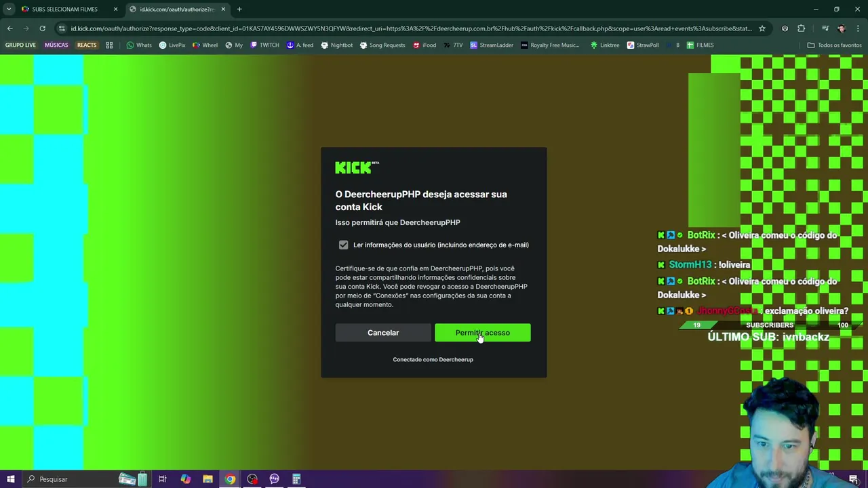Click the Cancelar button
This screenshot has width=868, height=488.
tap(383, 333)
